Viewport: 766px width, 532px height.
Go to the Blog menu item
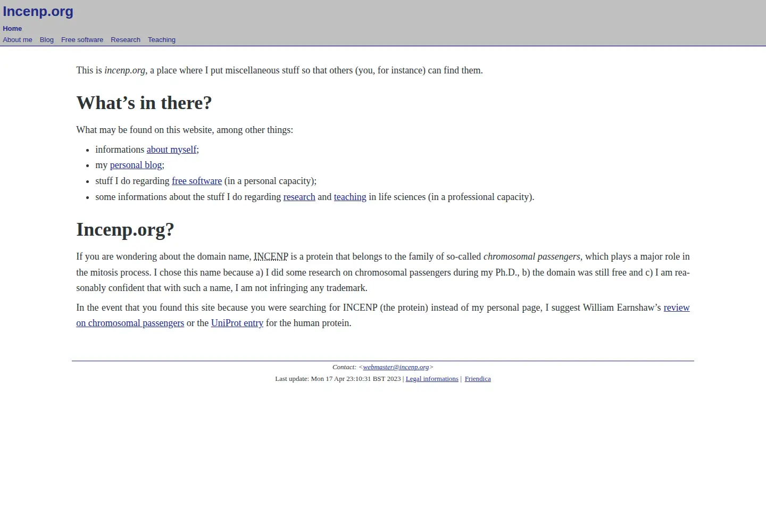[47, 40]
